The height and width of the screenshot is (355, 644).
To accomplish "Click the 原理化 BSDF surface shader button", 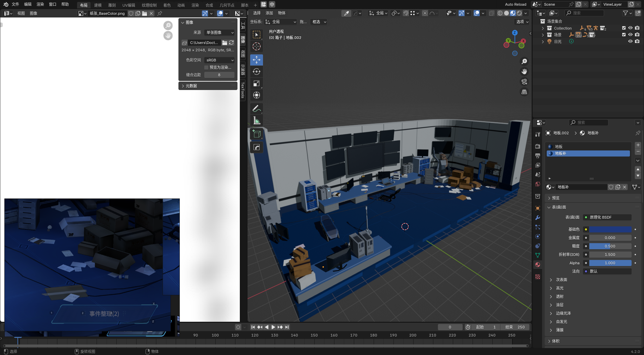I will click(x=607, y=217).
